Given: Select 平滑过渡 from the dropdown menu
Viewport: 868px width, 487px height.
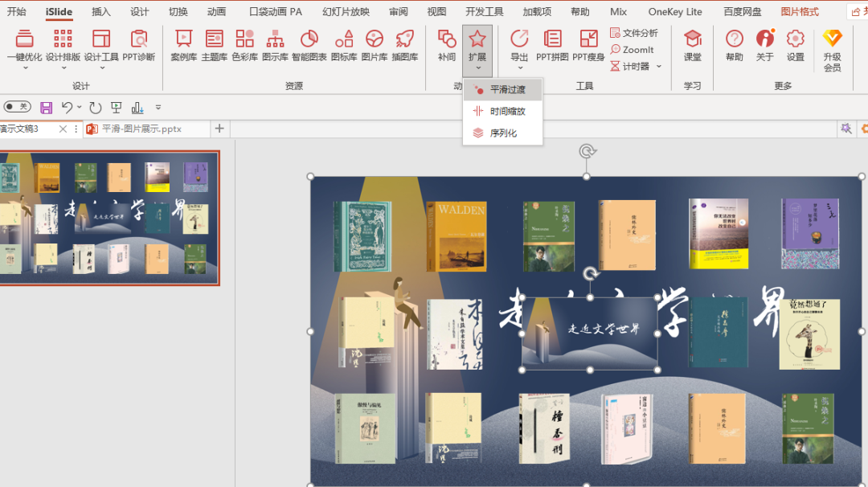Looking at the screenshot, I should click(502, 90).
